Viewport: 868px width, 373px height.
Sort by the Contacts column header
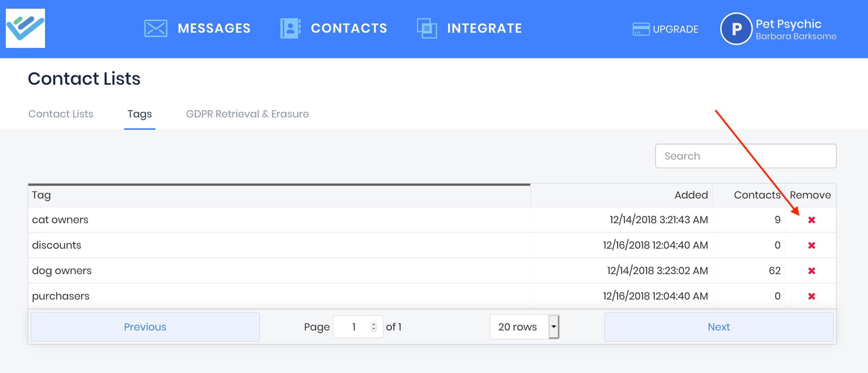756,195
